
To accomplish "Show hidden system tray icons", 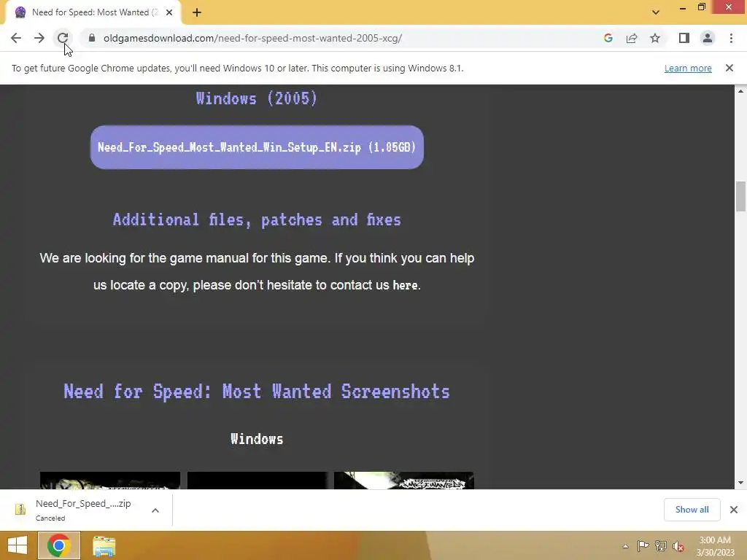I will point(625,546).
